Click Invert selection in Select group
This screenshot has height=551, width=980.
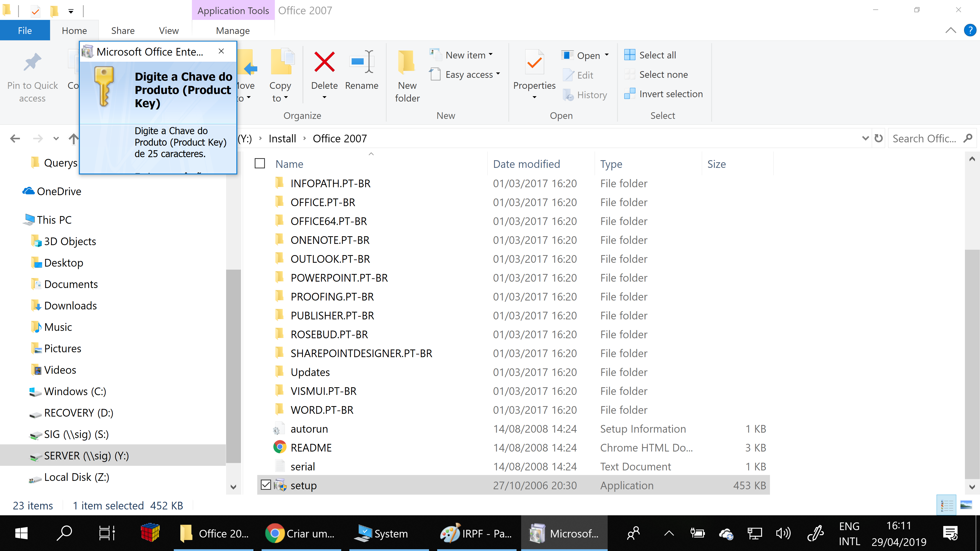[670, 94]
